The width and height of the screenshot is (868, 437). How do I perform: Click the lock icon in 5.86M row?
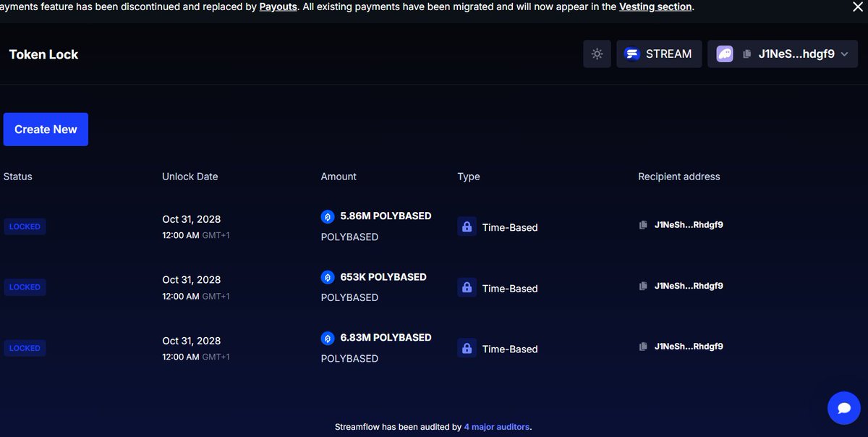(x=467, y=226)
